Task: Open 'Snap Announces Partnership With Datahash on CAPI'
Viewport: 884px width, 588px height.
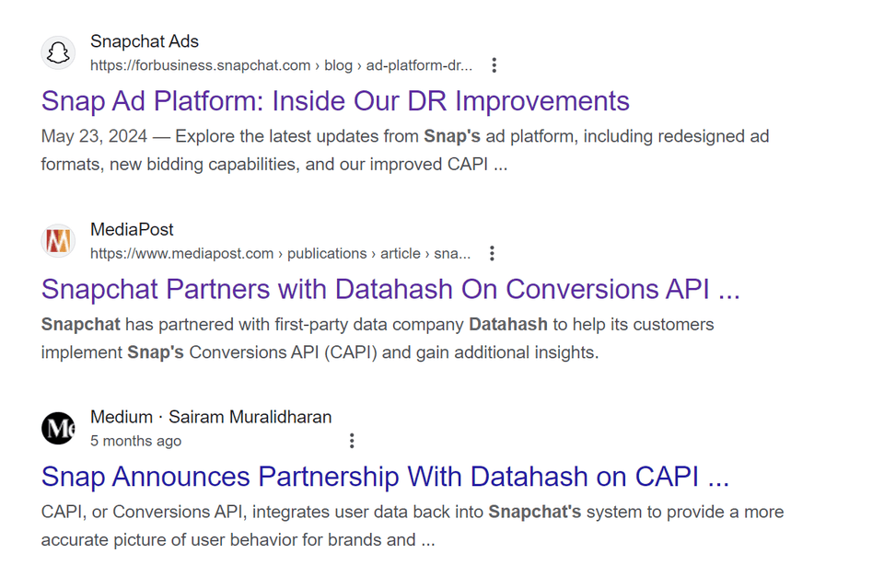Action: click(385, 477)
